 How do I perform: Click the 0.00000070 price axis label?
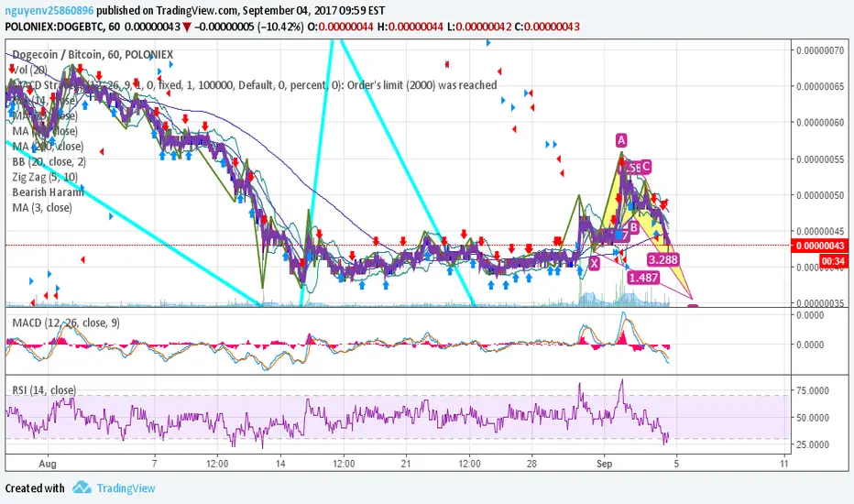coord(820,50)
